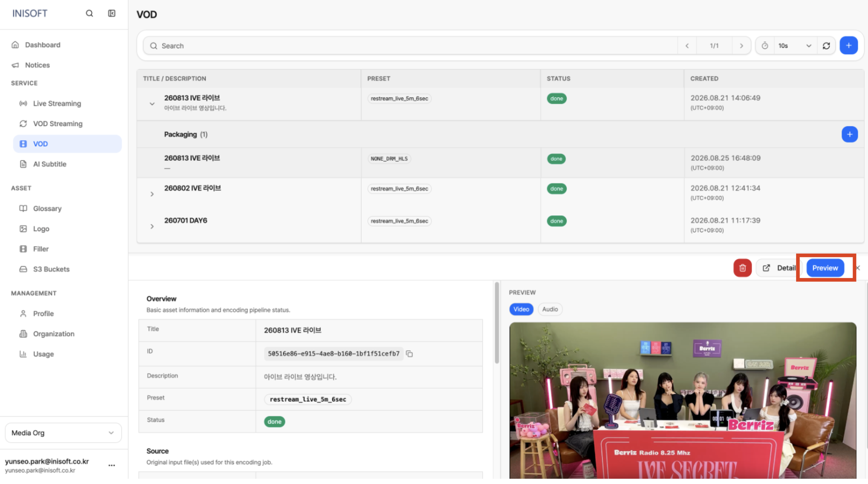Click the blue add VOD plus button
The image size is (868, 484).
pyautogui.click(x=849, y=45)
